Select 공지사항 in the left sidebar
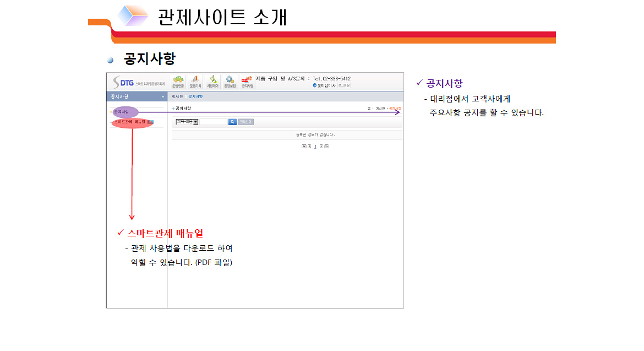This screenshot has height=351, width=644. [x=122, y=112]
